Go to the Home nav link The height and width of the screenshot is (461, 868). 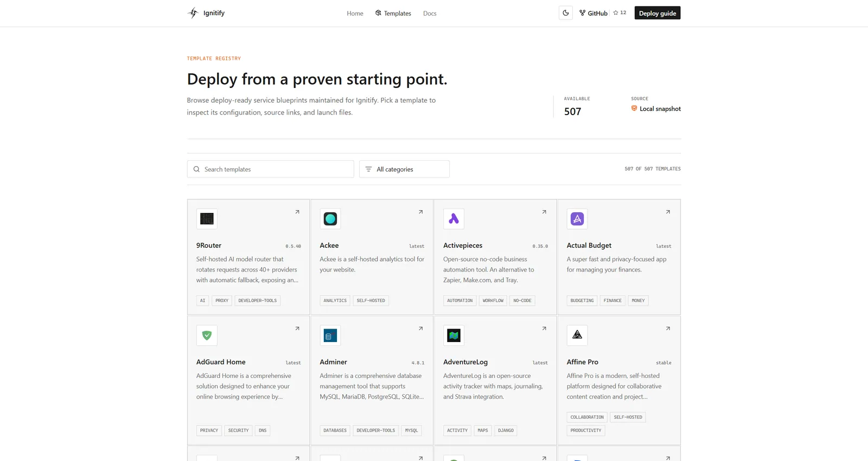(x=355, y=13)
